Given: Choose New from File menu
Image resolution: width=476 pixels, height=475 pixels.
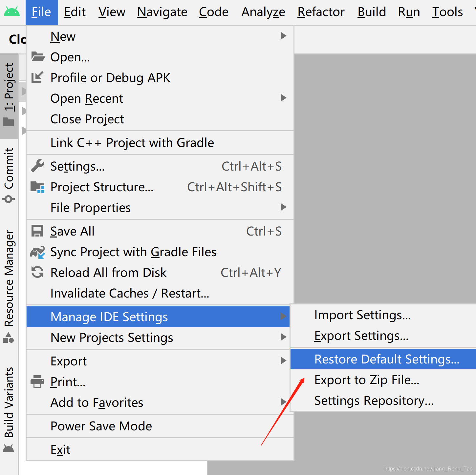Looking at the screenshot, I should [x=160, y=36].
